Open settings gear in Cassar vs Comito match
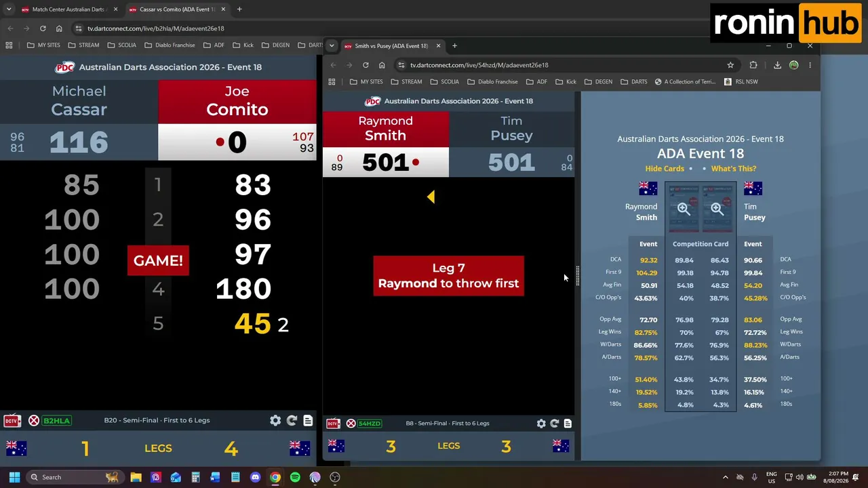Screen dimensions: 868x488 [x=275, y=420]
